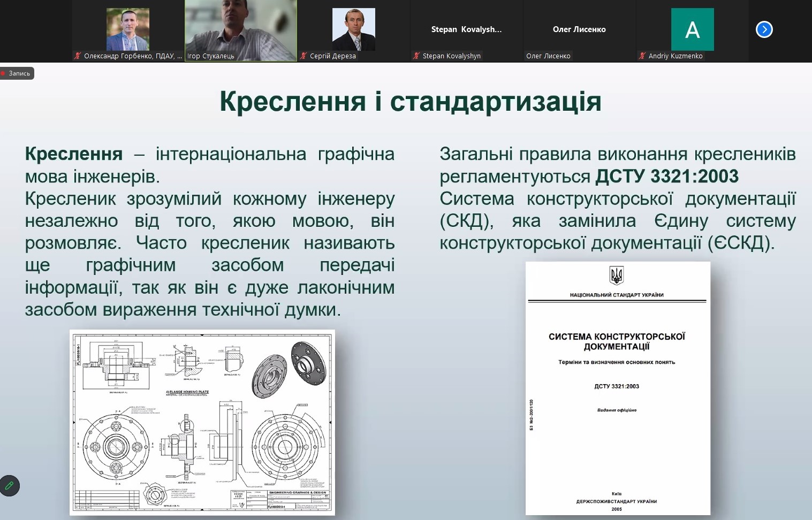Click Держспоживстандарт України text on the cover

[617, 501]
